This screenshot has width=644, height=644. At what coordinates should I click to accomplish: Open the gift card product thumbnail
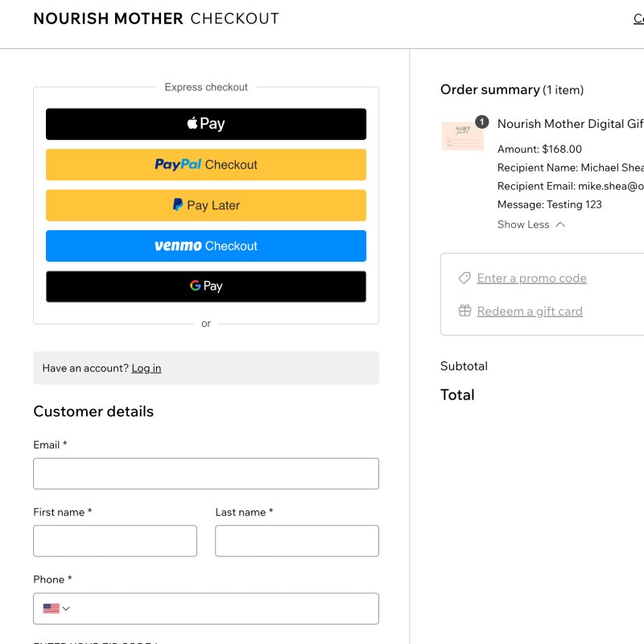click(462, 136)
